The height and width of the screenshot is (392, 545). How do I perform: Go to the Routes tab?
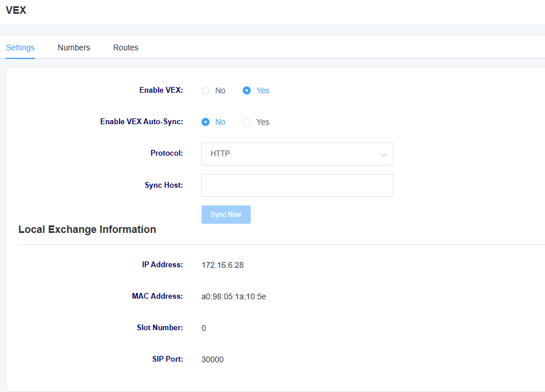(125, 47)
